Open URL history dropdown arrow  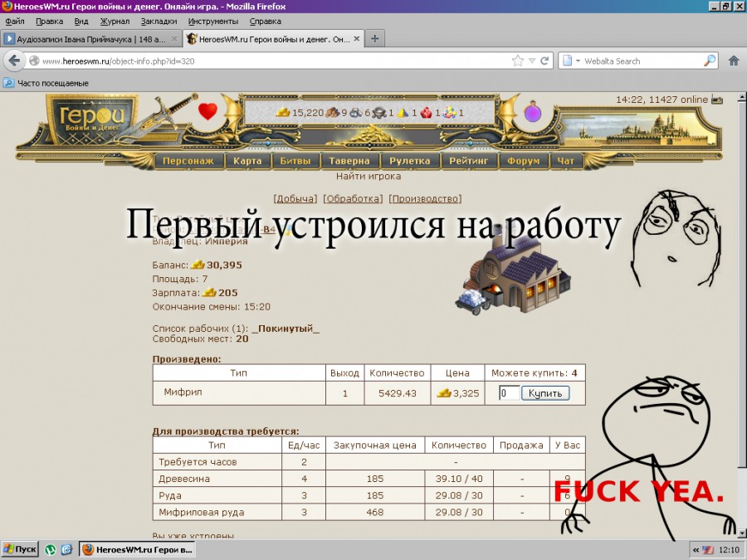coord(532,61)
